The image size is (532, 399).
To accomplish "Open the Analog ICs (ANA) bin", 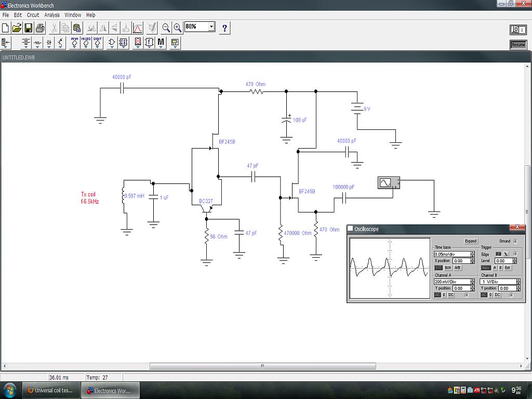I will point(75,43).
